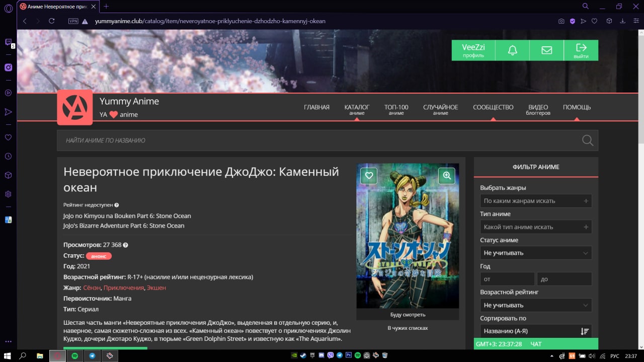Viewport: 644px width, 362px height.
Task: Add anime to favorites on poster
Action: [369, 175]
